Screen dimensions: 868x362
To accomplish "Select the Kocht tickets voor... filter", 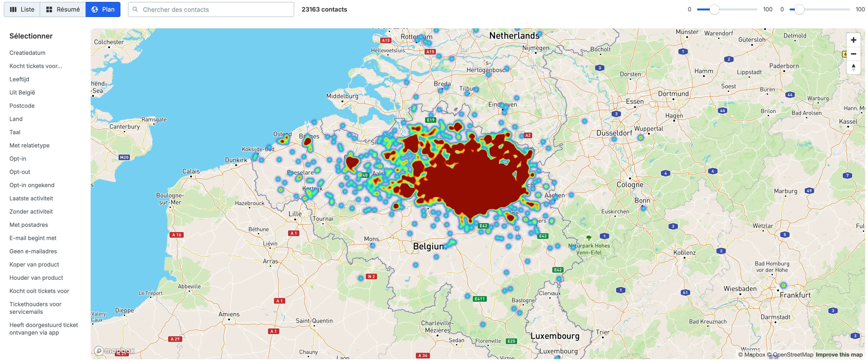I will (36, 66).
